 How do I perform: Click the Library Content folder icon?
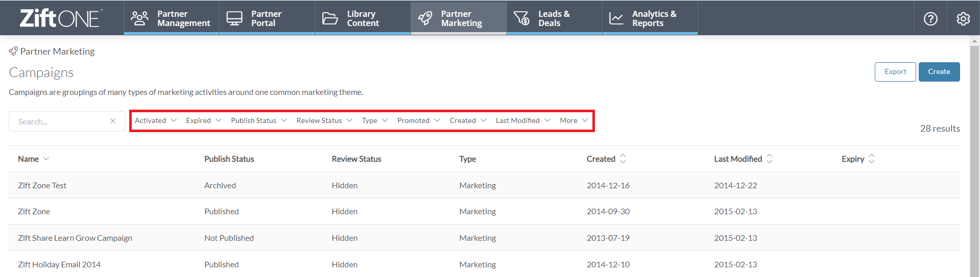click(330, 18)
